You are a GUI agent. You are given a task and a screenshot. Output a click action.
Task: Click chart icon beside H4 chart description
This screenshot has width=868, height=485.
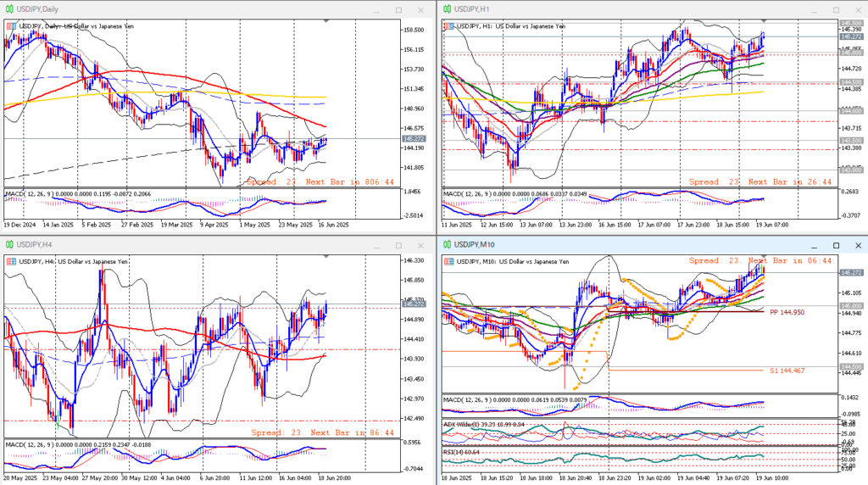coord(11,261)
